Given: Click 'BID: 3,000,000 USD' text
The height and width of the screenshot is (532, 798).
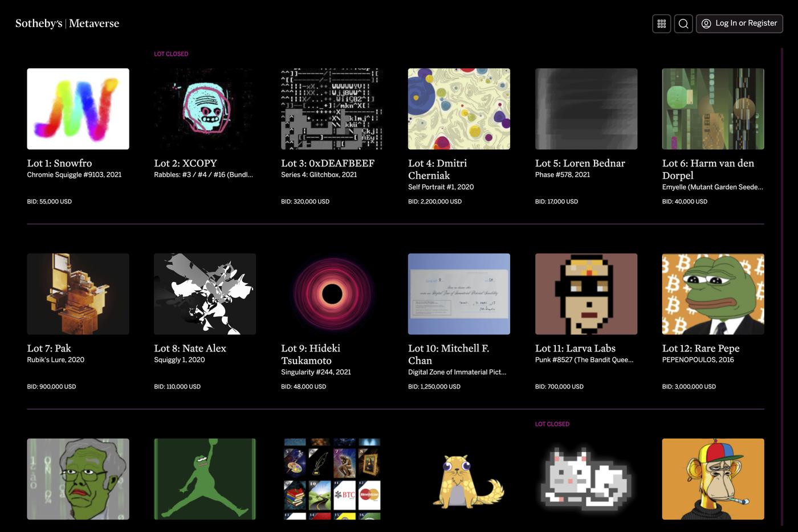Looking at the screenshot, I should point(689,387).
